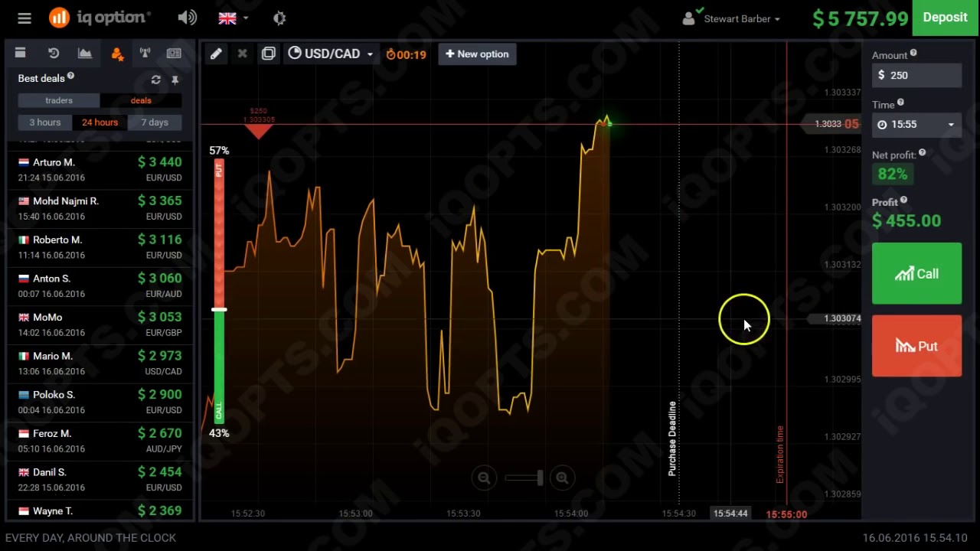
Task: Open the Stewart Barber account menu
Action: tap(731, 18)
